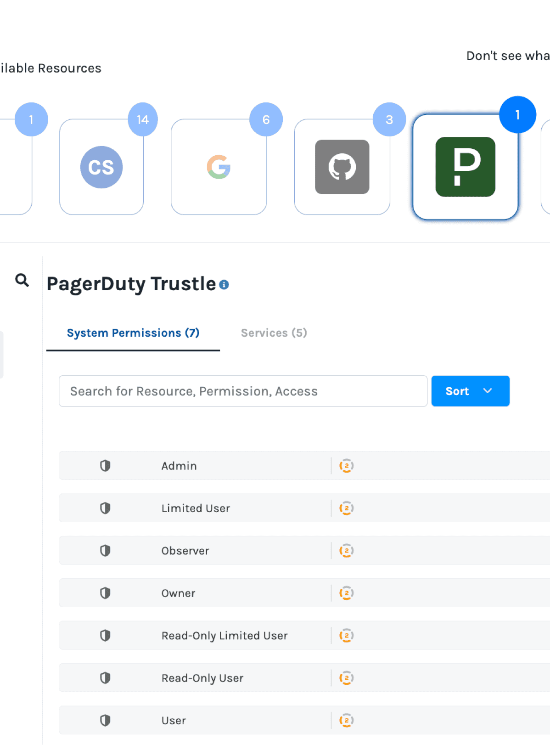Image resolution: width=550 pixels, height=756 pixels.
Task: Click the PagerDuty Trustle heading
Action: (x=131, y=284)
